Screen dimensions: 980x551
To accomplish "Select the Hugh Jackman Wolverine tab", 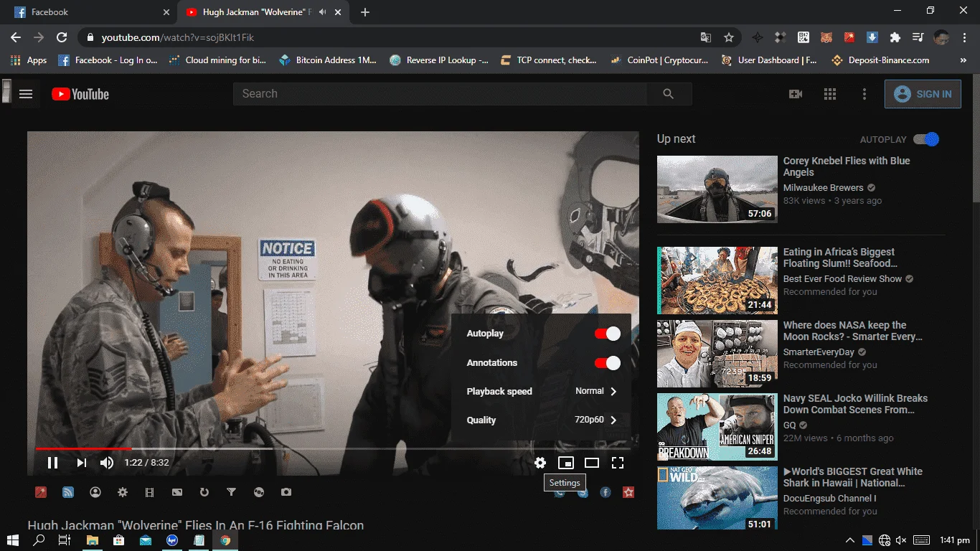I will (264, 12).
